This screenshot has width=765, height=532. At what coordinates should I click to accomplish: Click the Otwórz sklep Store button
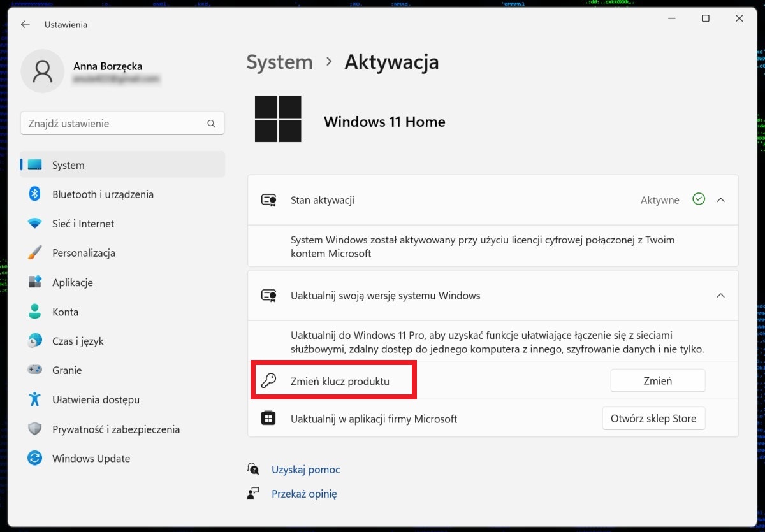click(x=653, y=419)
